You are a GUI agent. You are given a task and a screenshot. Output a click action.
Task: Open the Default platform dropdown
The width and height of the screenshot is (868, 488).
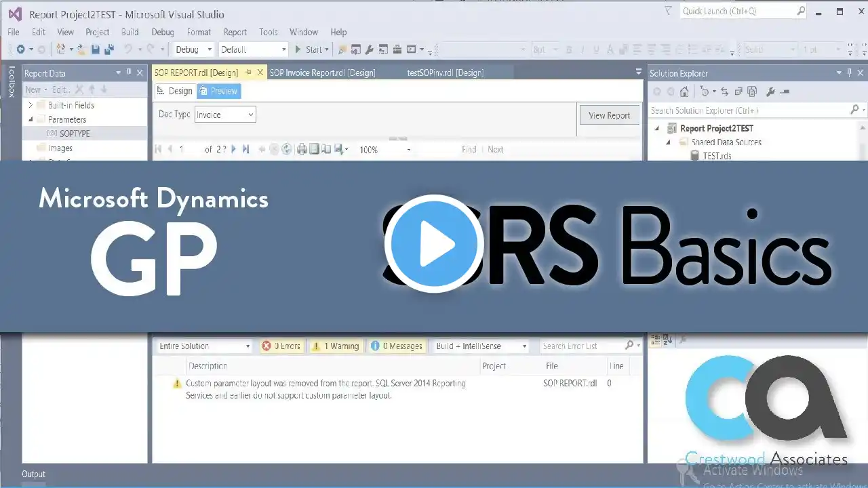(x=254, y=49)
